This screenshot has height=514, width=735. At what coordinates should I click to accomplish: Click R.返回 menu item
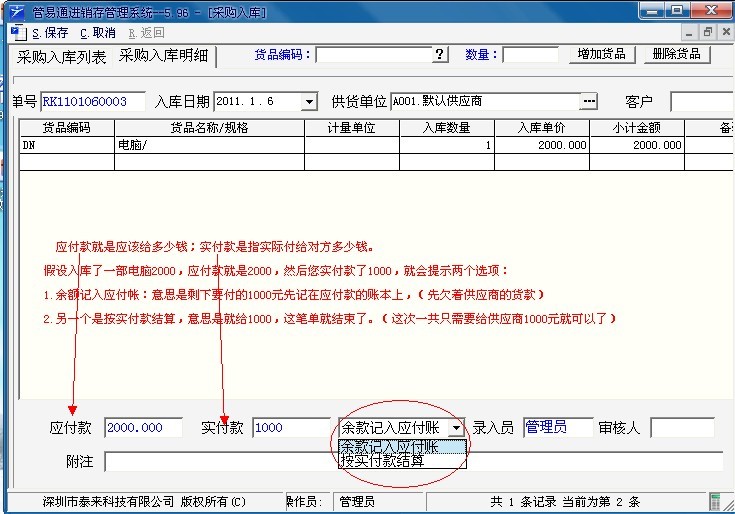(146, 33)
